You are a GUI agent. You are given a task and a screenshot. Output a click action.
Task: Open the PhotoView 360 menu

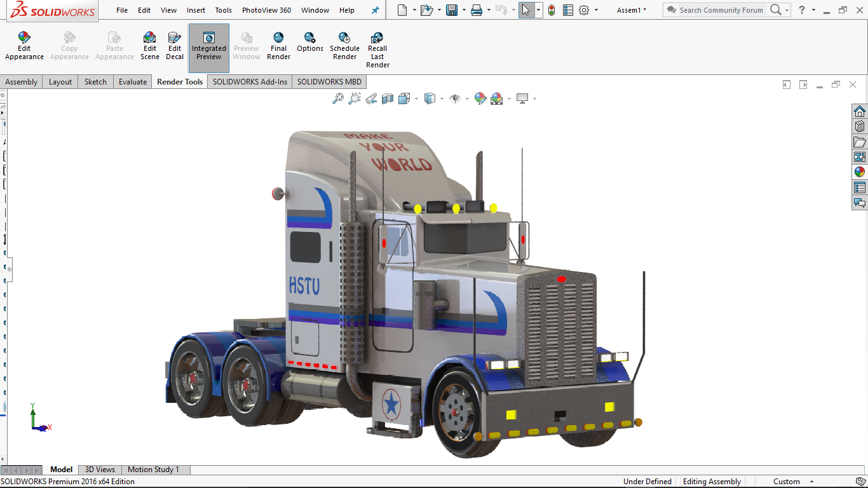pyautogui.click(x=266, y=10)
